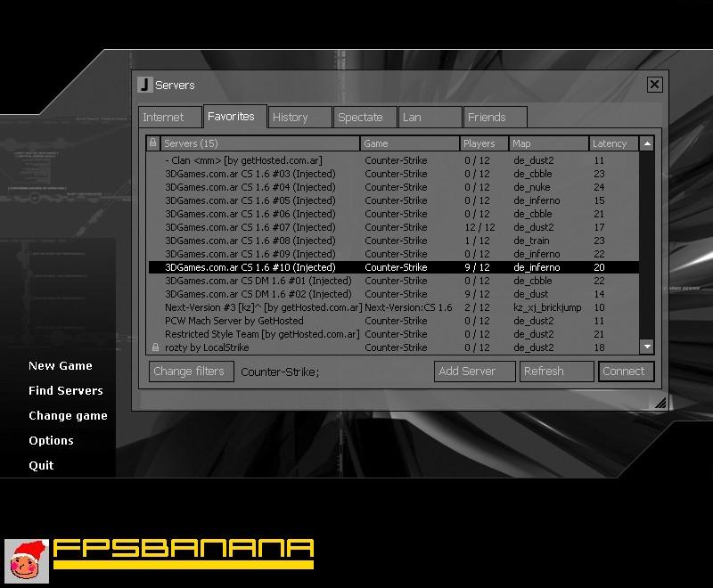
Task: Select server "3DGames.com.ar CS DM 1.6 #02 (Injected)"
Action: (394, 294)
